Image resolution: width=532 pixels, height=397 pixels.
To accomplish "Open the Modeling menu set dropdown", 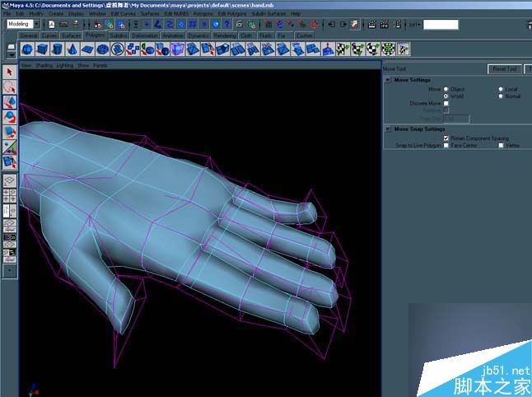I will [23, 25].
